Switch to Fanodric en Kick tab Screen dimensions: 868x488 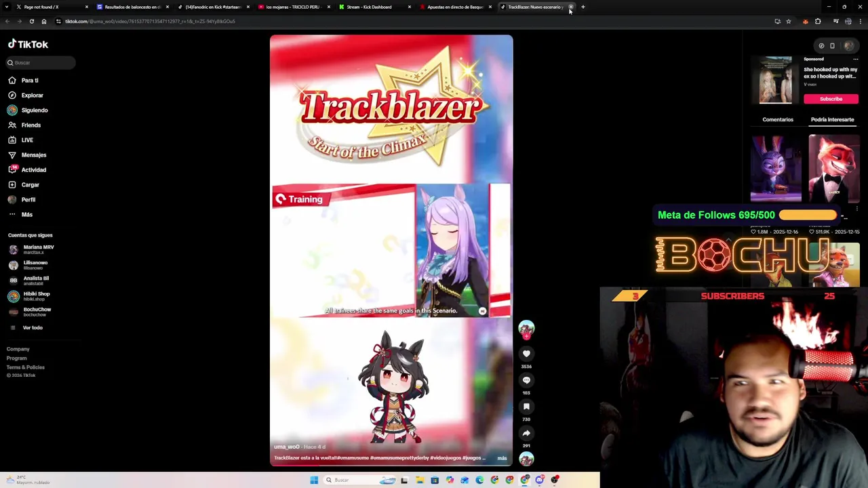(213, 7)
